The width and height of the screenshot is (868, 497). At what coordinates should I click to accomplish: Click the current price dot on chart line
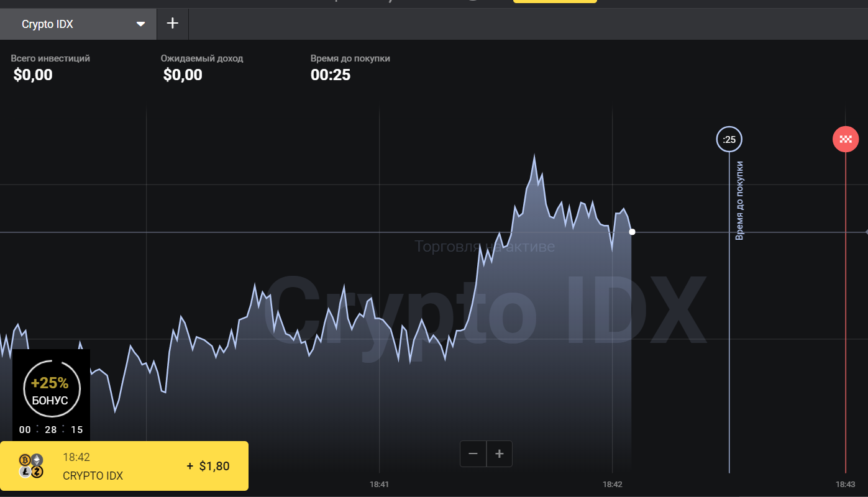pyautogui.click(x=632, y=232)
